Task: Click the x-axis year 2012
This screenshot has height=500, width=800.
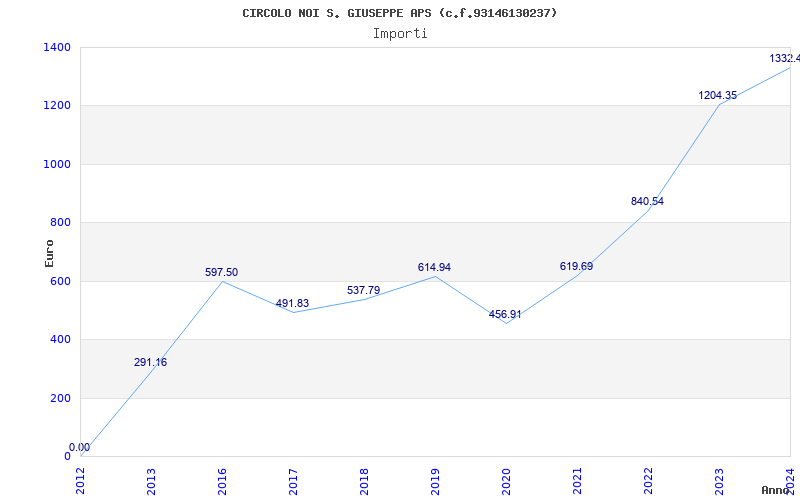Action: coord(81,481)
